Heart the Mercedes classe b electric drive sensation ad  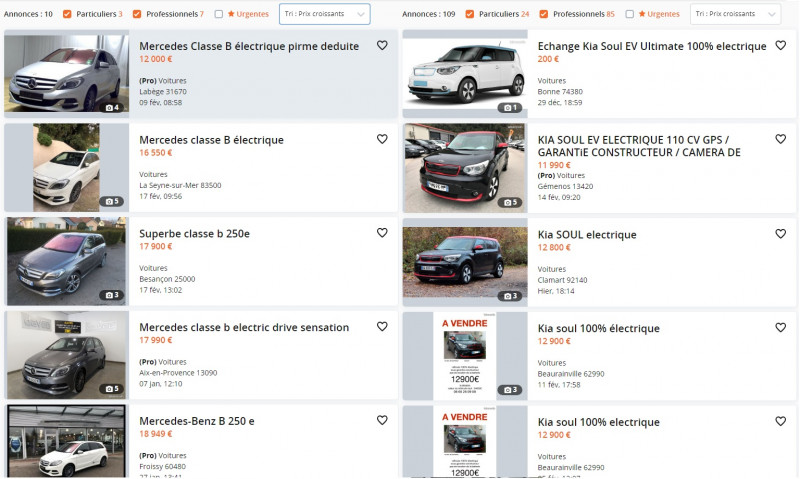tap(382, 326)
